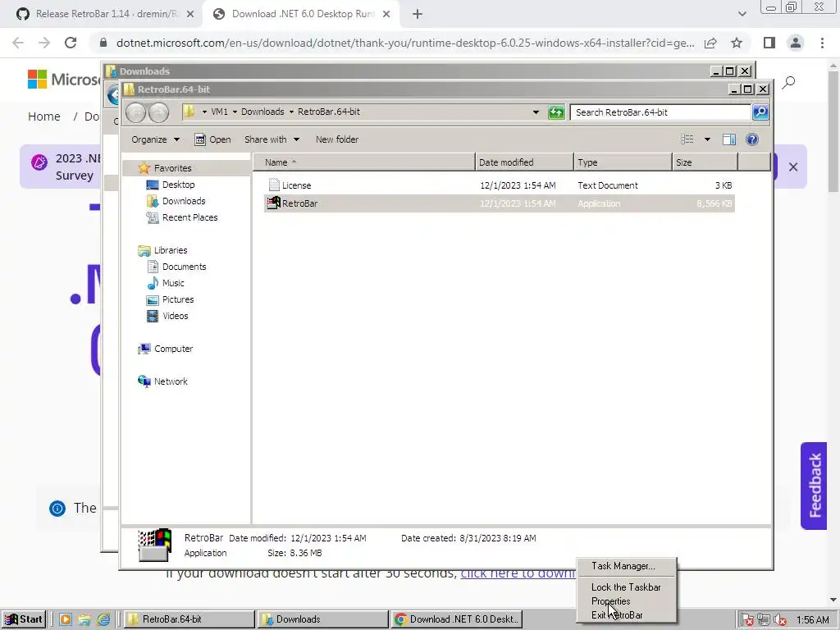Click Open in Explorer toolbar
840x630 pixels.
coord(212,139)
